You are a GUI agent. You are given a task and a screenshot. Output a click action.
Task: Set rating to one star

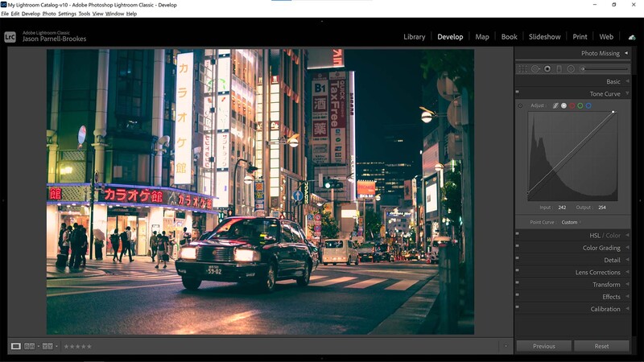(66, 347)
